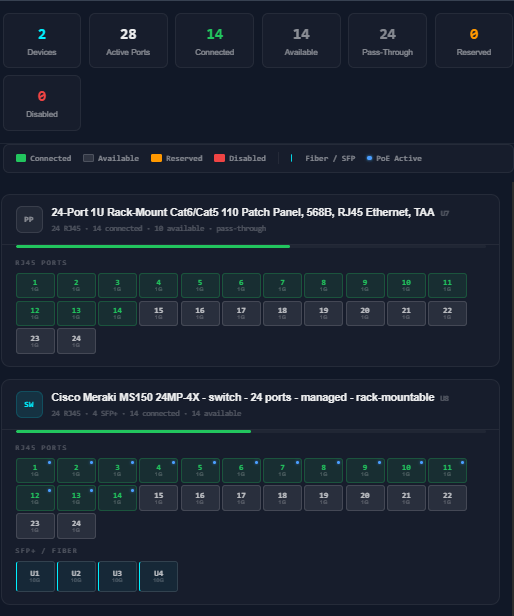The height and width of the screenshot is (616, 514).
Task: Click the patch panel utilization progress bar
Action: tap(251, 247)
